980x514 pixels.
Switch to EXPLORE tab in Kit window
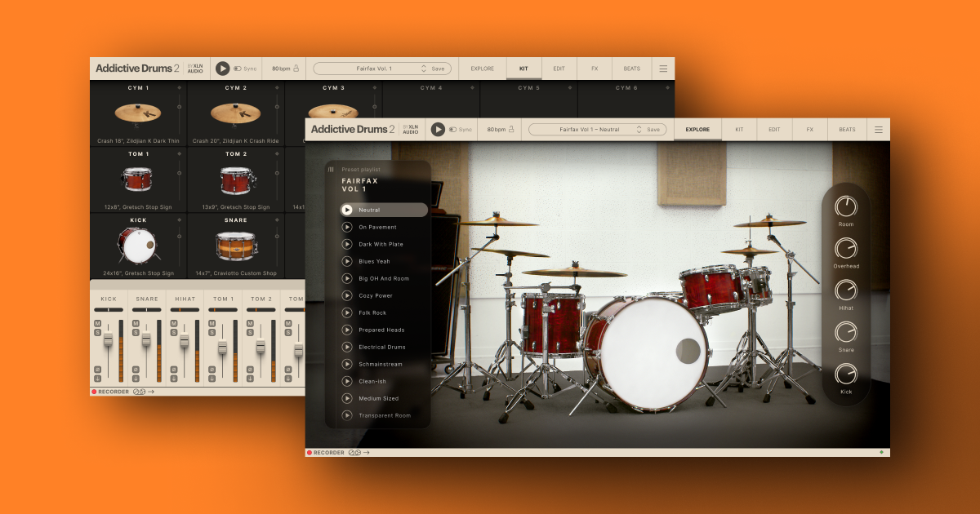pos(483,69)
